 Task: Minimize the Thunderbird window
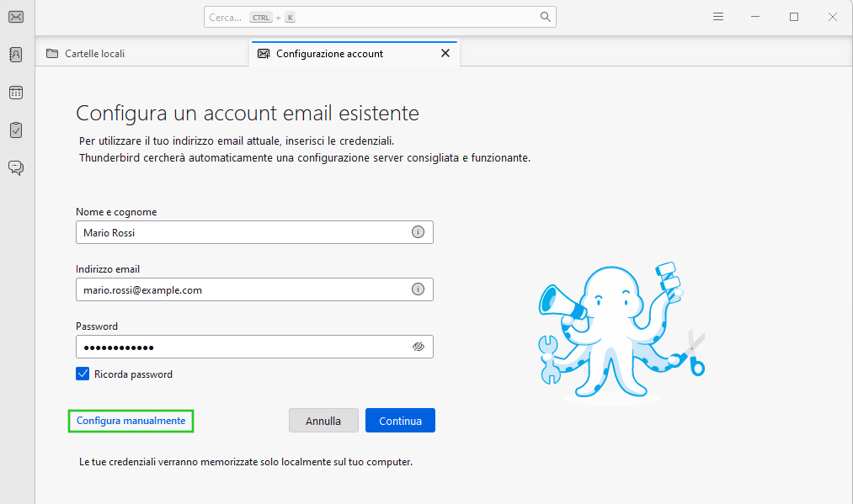755,17
